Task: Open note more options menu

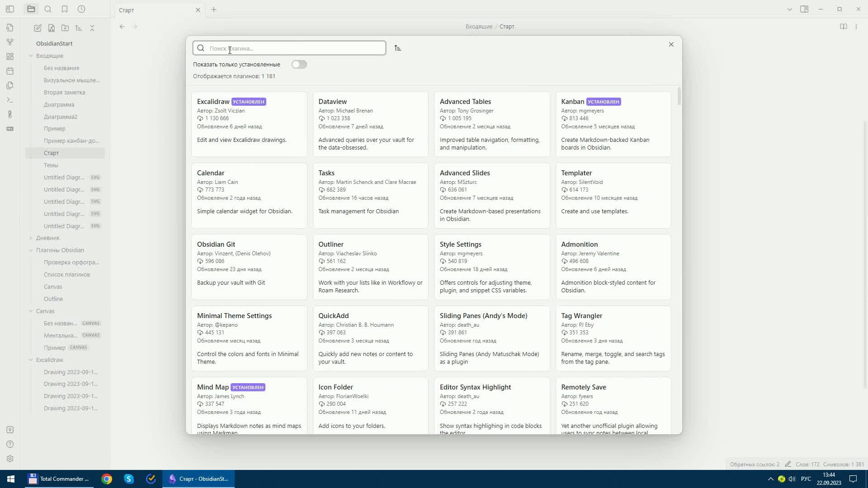Action: 856,27
